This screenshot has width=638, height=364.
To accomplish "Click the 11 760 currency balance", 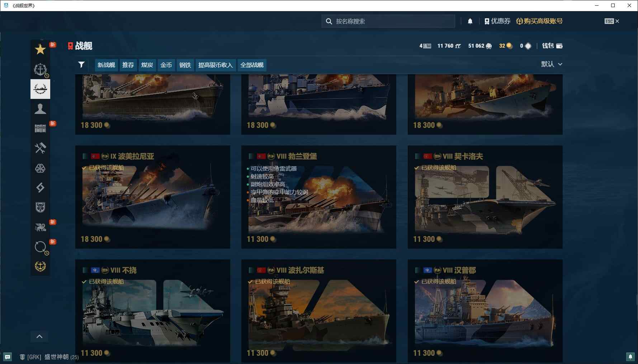I will click(x=449, y=46).
